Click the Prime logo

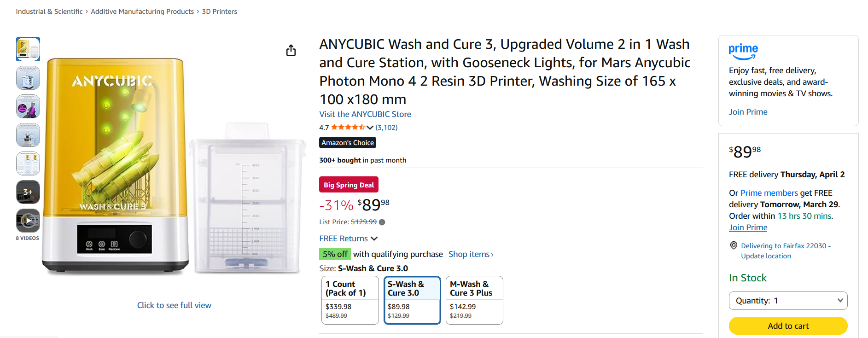pos(743,51)
